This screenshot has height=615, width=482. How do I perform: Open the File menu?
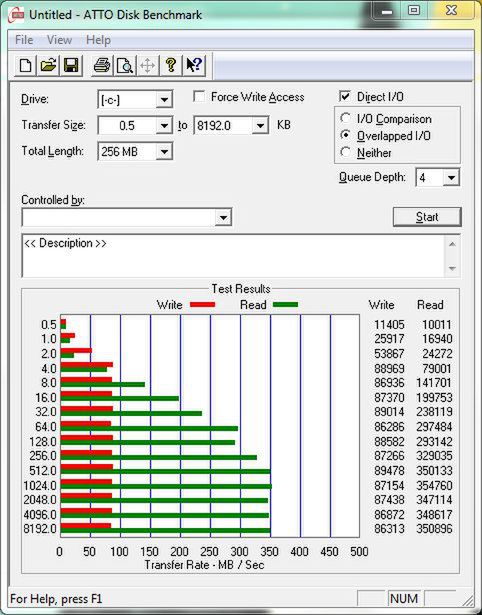tap(24, 40)
